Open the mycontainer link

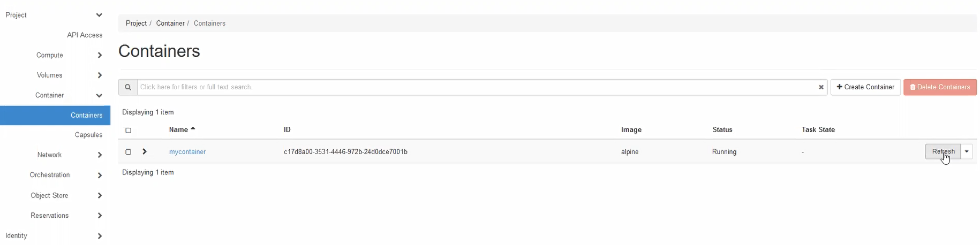point(187,152)
